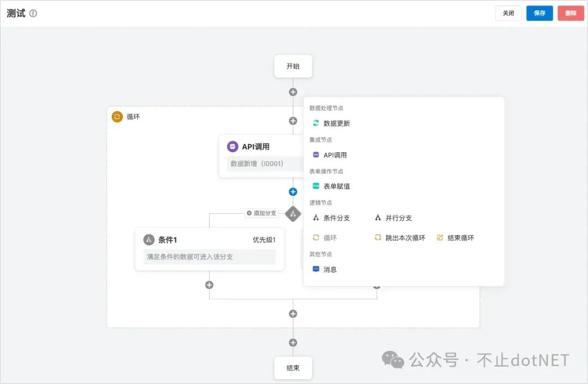
Task: Open the info tooltip next to 测试 title
Action: (34, 13)
